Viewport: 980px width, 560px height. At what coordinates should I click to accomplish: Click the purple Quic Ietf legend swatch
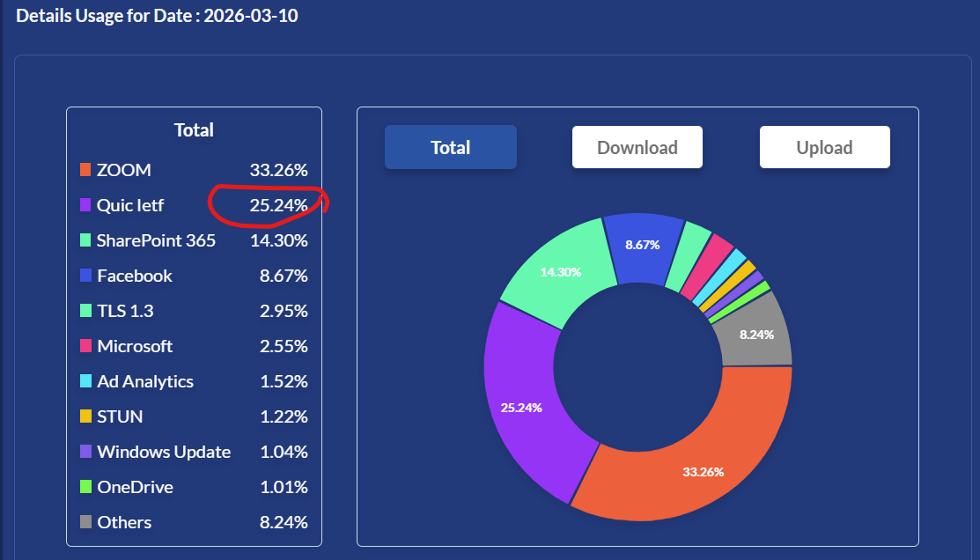tap(85, 204)
